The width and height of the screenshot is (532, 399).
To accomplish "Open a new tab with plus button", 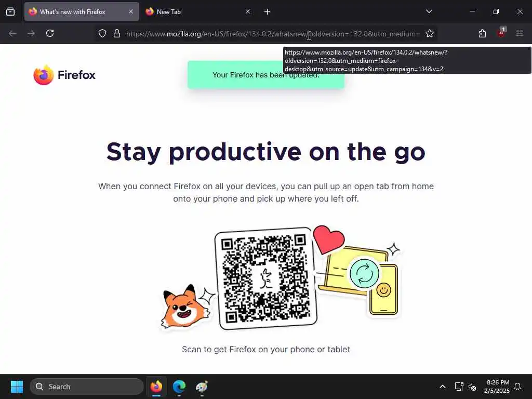I will click(x=267, y=12).
